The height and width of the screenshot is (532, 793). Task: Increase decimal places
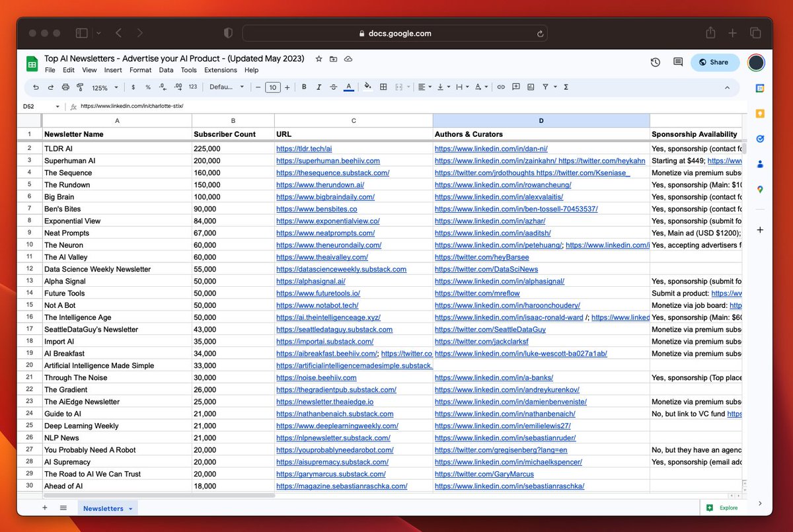click(178, 87)
